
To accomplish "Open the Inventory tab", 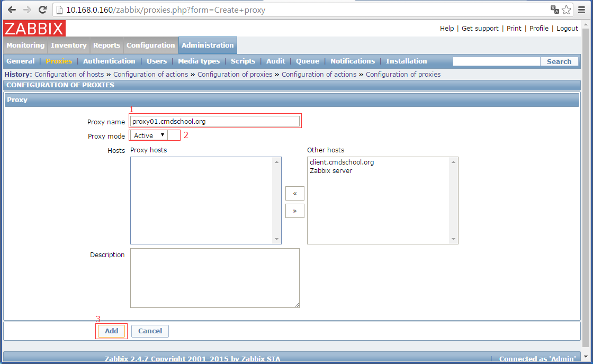I will pyautogui.click(x=68, y=46).
